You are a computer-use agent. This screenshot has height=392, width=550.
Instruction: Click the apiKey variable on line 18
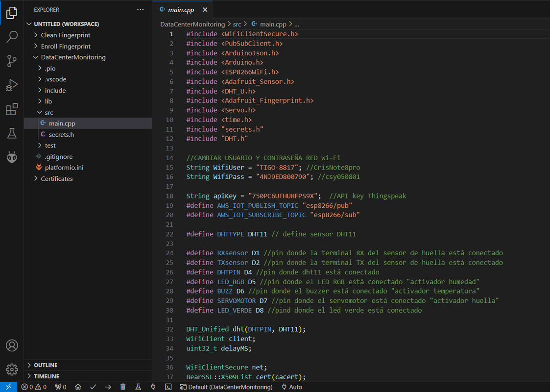point(225,196)
